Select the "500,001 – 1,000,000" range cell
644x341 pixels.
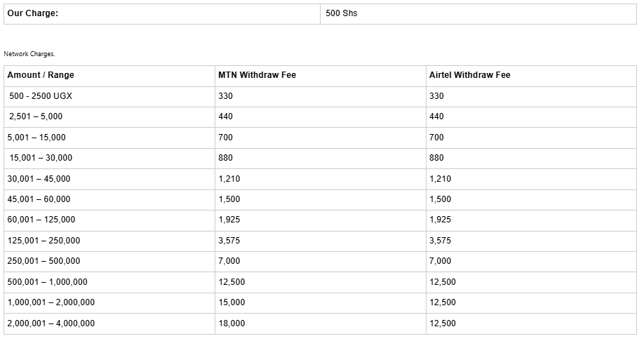coord(48,282)
